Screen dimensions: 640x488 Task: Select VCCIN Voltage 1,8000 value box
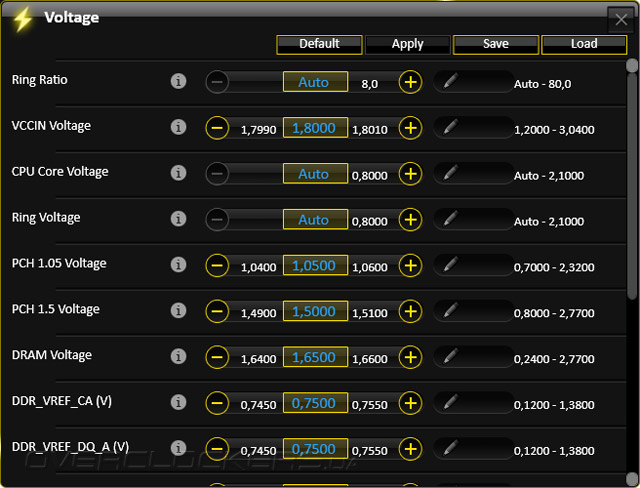316,128
